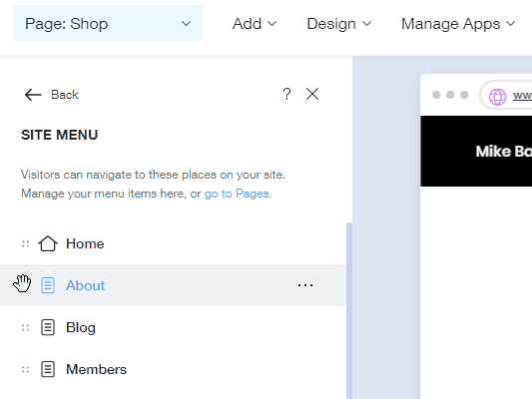The image size is (532, 399).
Task: Open the Manage Apps menu
Action: pos(458,24)
